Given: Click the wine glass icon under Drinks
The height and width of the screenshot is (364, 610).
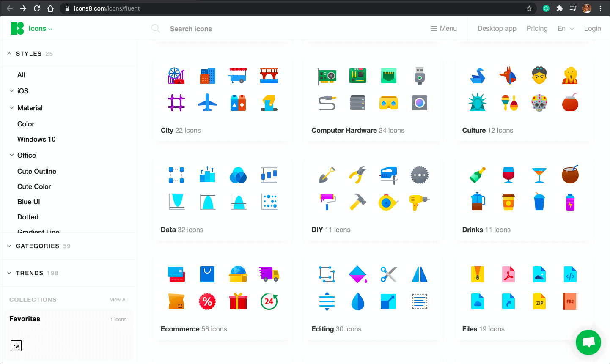Looking at the screenshot, I should pos(508,175).
